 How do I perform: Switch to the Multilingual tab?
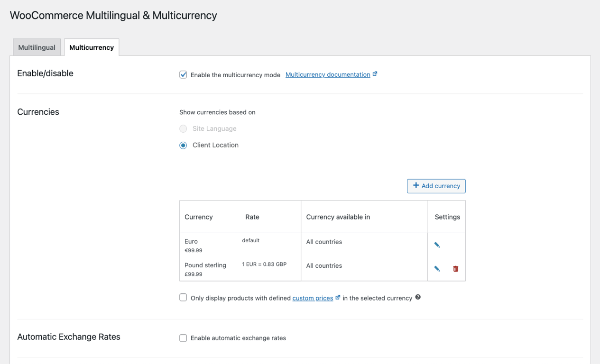coord(37,47)
